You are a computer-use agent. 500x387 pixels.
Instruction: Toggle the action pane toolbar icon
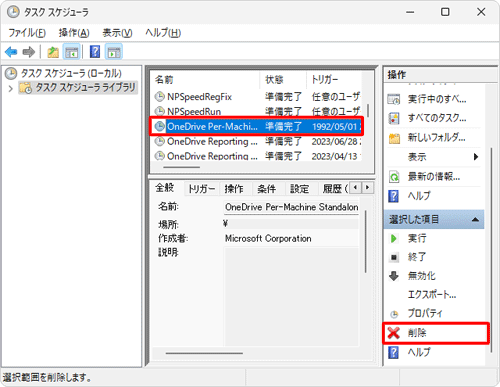(114, 52)
